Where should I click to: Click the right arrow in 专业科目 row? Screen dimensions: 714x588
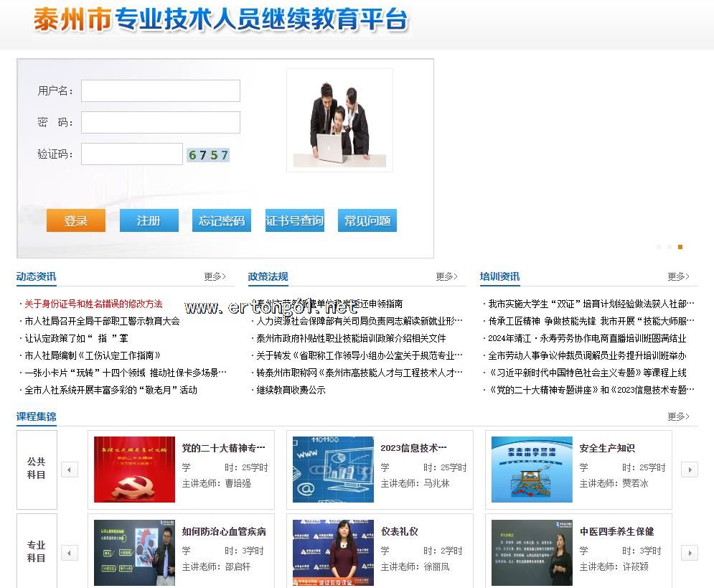pyautogui.click(x=689, y=553)
